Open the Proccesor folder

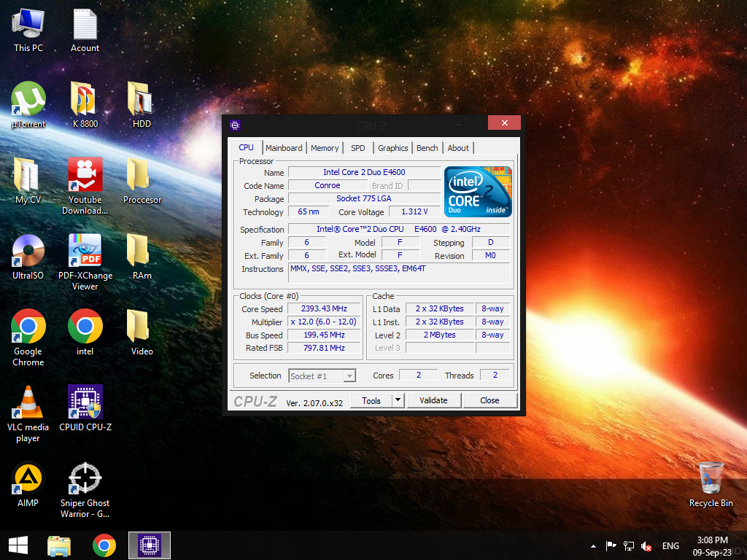(142, 176)
